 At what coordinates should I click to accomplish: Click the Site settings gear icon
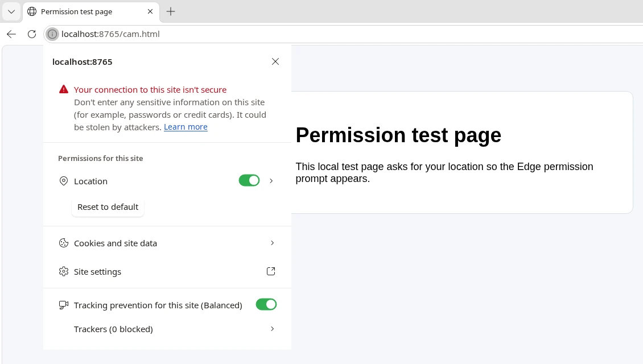pyautogui.click(x=64, y=271)
